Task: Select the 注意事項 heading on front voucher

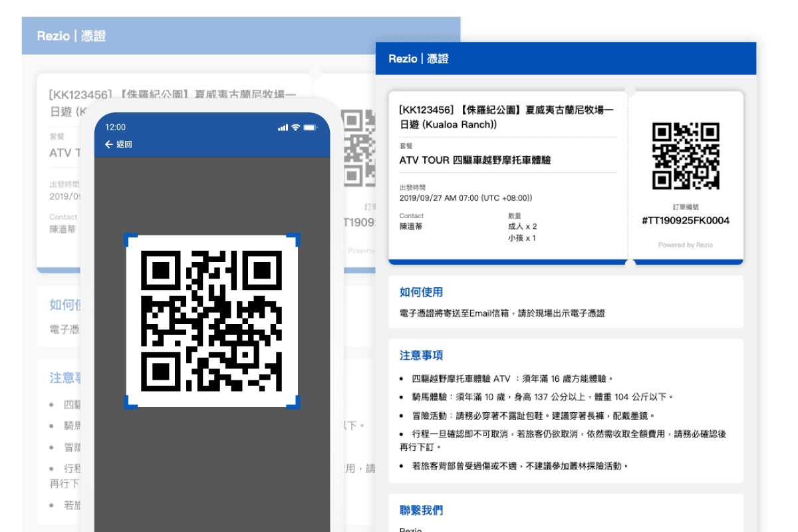Action: 421,355
